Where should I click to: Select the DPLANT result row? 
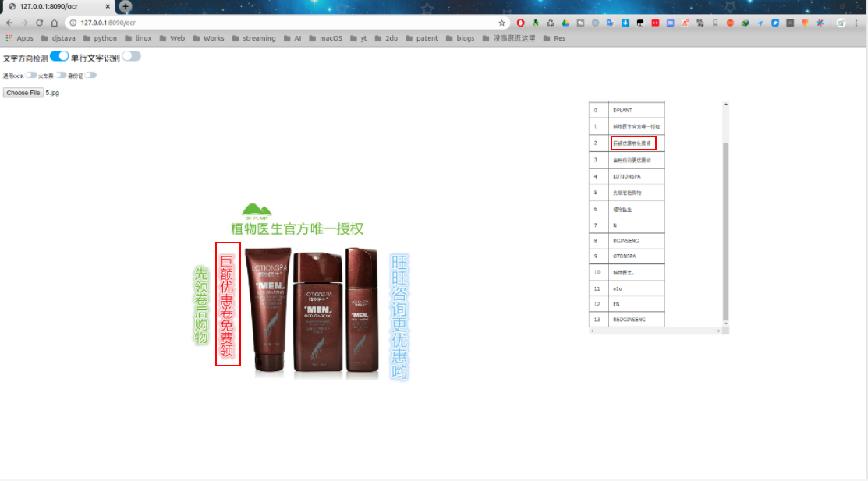pyautogui.click(x=627, y=110)
